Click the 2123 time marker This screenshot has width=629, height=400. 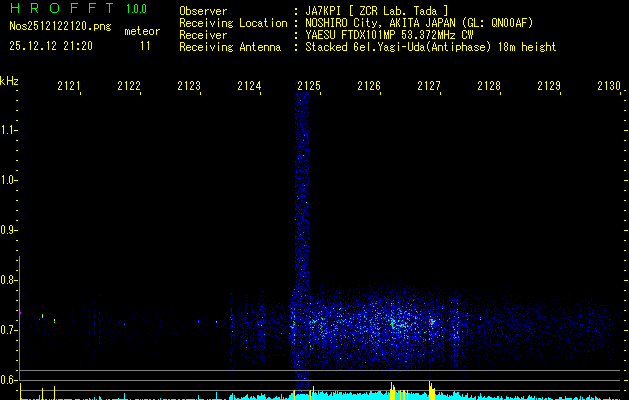pyautogui.click(x=188, y=87)
